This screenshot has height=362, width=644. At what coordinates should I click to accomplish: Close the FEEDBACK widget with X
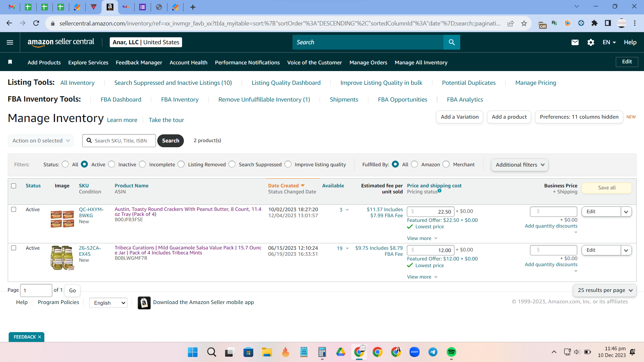(39, 337)
